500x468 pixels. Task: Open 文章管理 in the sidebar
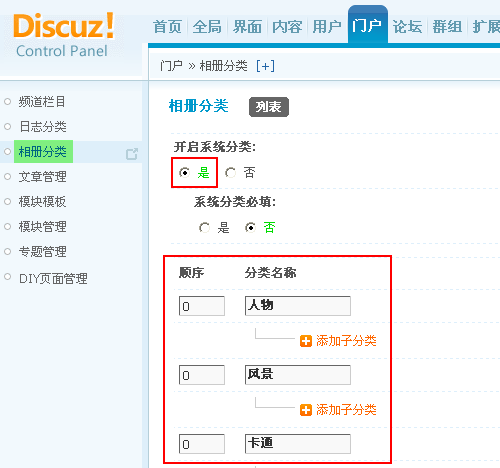coord(42,177)
